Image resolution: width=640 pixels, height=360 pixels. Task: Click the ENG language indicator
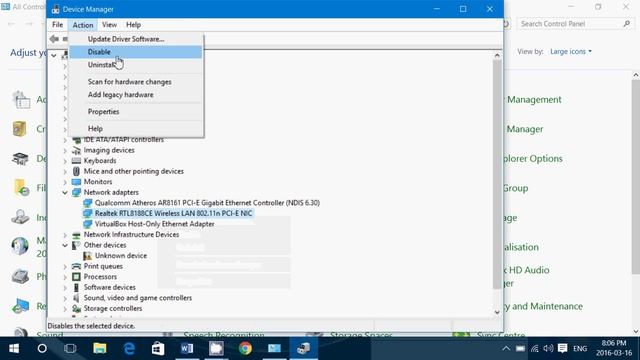tap(580, 349)
